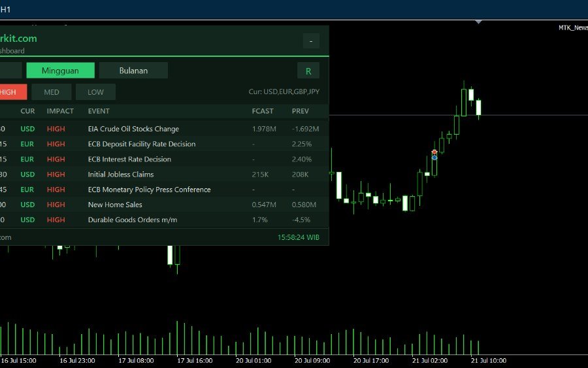Click HIGH impact label in New Home Sales row

pos(56,205)
